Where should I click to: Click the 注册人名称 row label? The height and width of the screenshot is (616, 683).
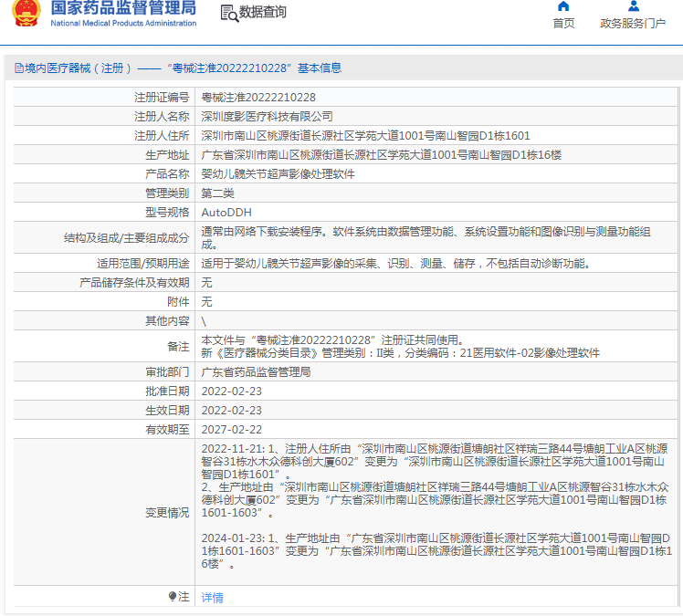click(162, 116)
